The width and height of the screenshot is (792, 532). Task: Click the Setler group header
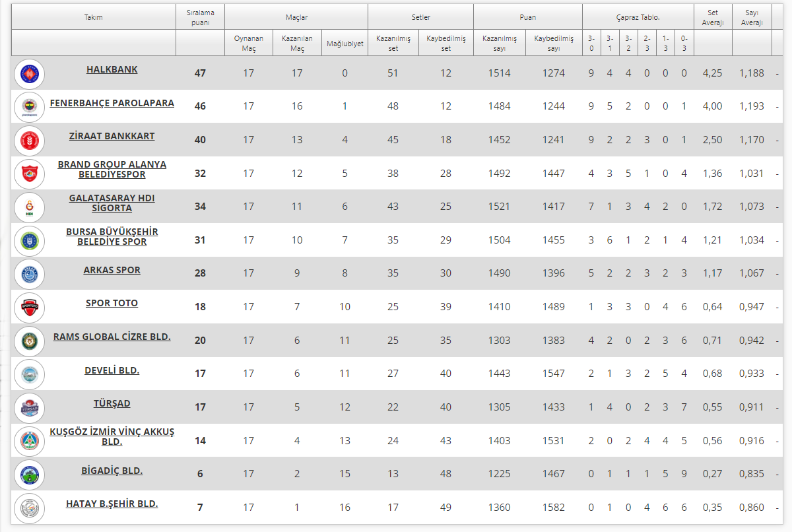(x=420, y=17)
